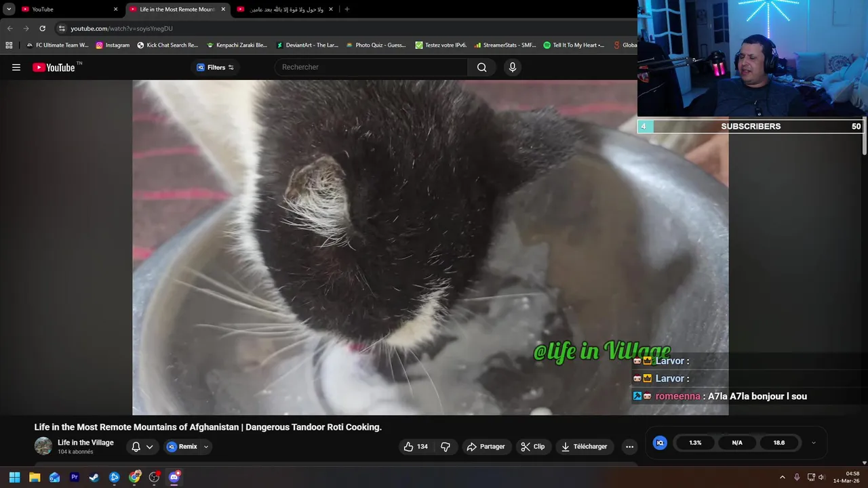Expand the Remix dropdown arrow
868x488 pixels.
pyautogui.click(x=206, y=447)
